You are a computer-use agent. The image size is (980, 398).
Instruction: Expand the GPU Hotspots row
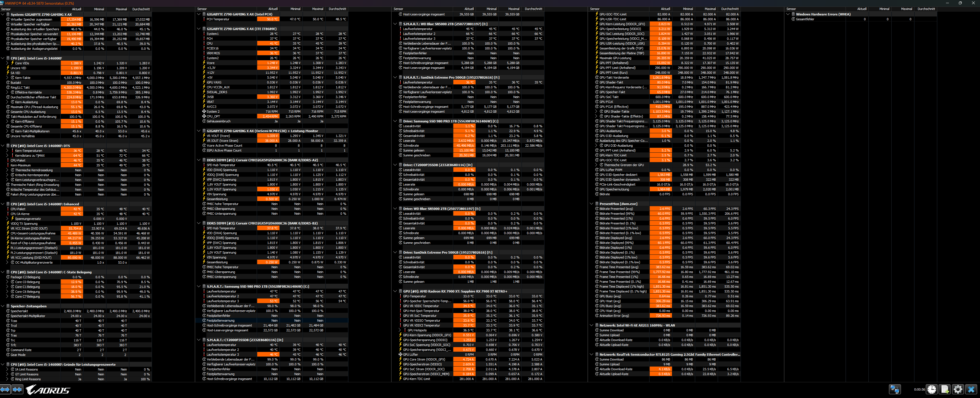click(400, 330)
